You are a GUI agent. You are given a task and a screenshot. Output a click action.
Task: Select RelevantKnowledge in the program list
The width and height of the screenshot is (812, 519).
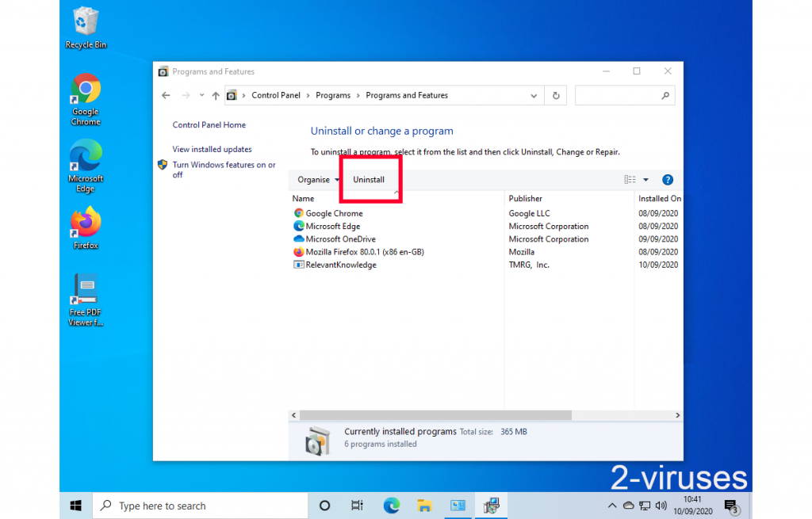tap(340, 265)
